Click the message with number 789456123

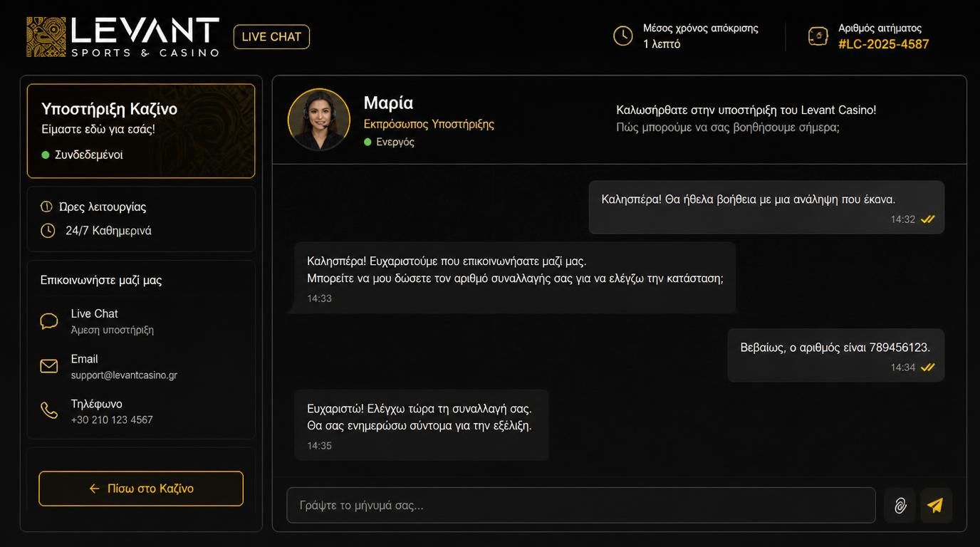836,355
